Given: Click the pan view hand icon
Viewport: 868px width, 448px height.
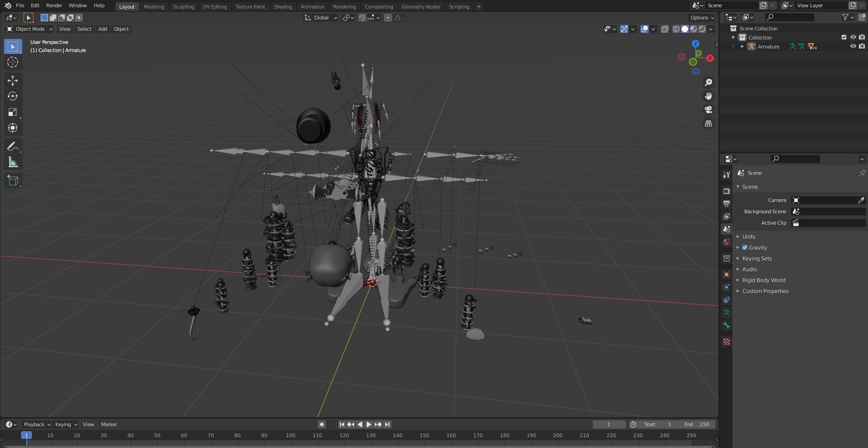Looking at the screenshot, I should pos(708,96).
